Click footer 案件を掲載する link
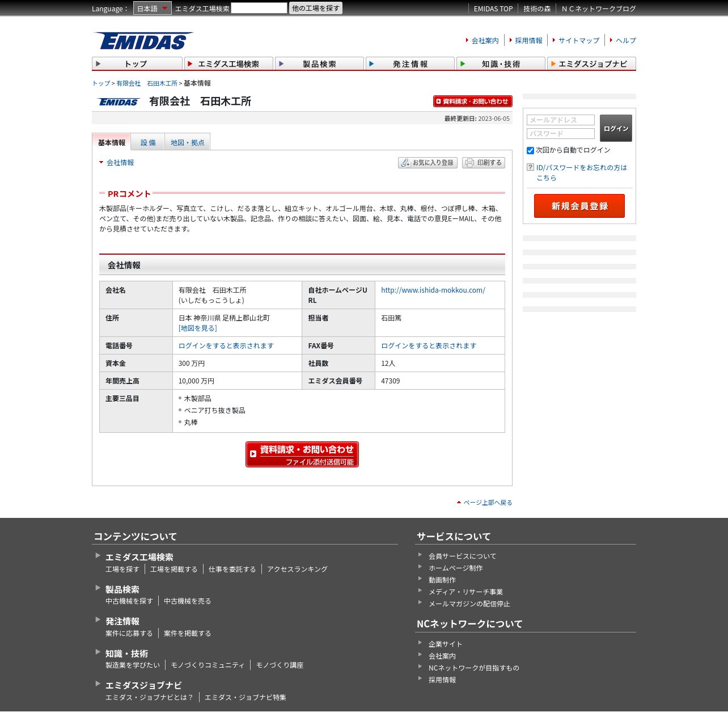The width and height of the screenshot is (728, 717). click(x=188, y=633)
